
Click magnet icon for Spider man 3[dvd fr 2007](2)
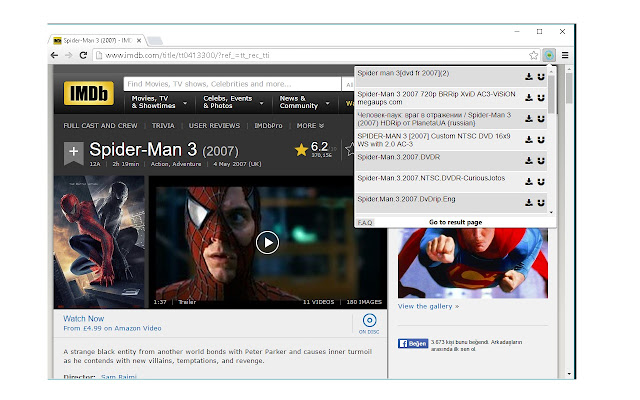541,77
